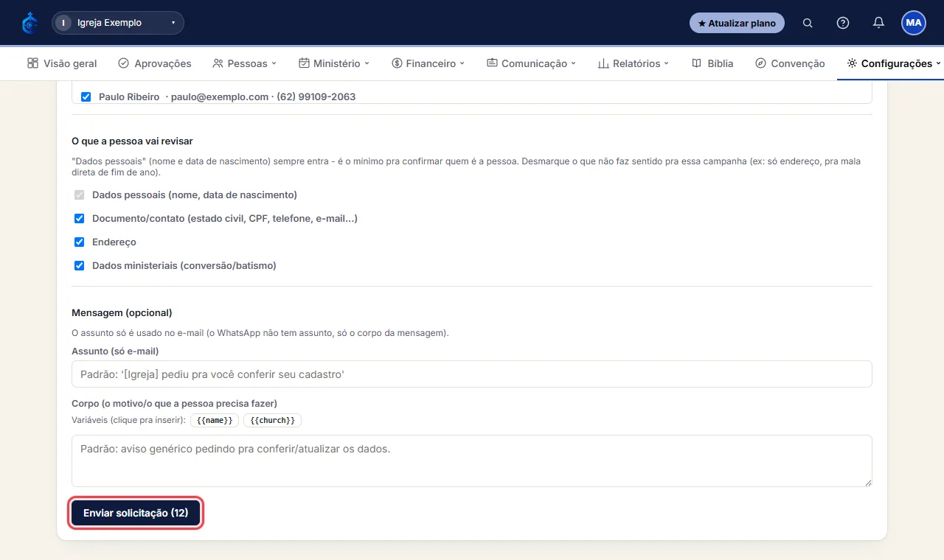Click the disabled Dados pessoais checkbox
This screenshot has height=560, width=944.
click(x=79, y=195)
